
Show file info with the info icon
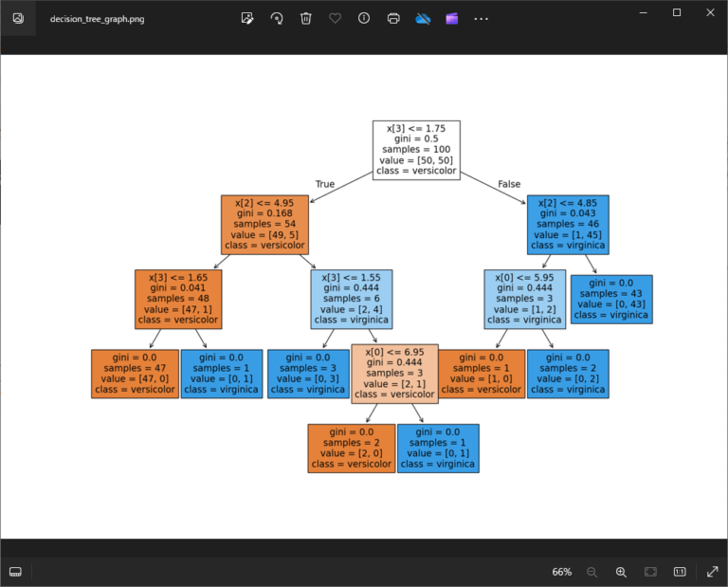click(364, 18)
